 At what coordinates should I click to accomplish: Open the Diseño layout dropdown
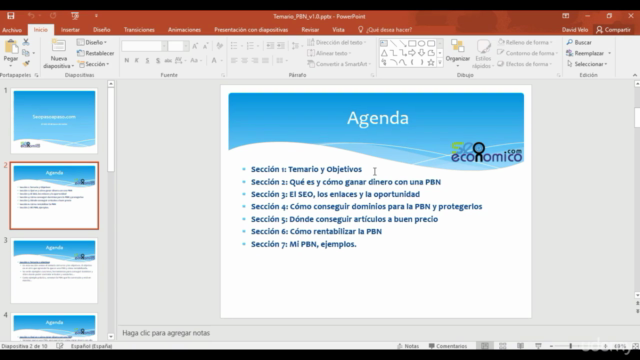92,42
